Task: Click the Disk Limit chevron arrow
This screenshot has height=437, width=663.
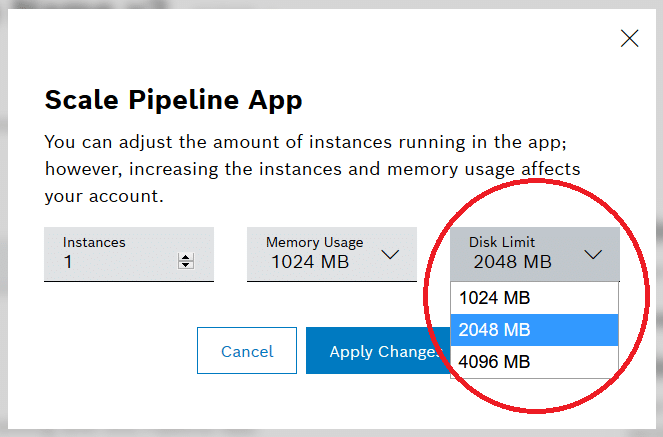Action: tap(593, 254)
